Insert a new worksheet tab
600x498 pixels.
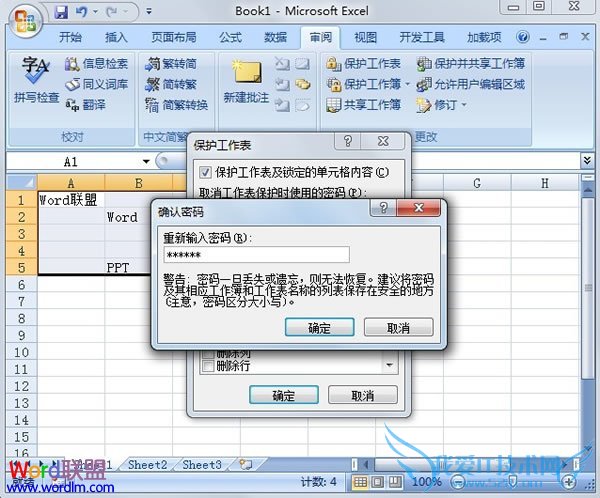click(246, 465)
